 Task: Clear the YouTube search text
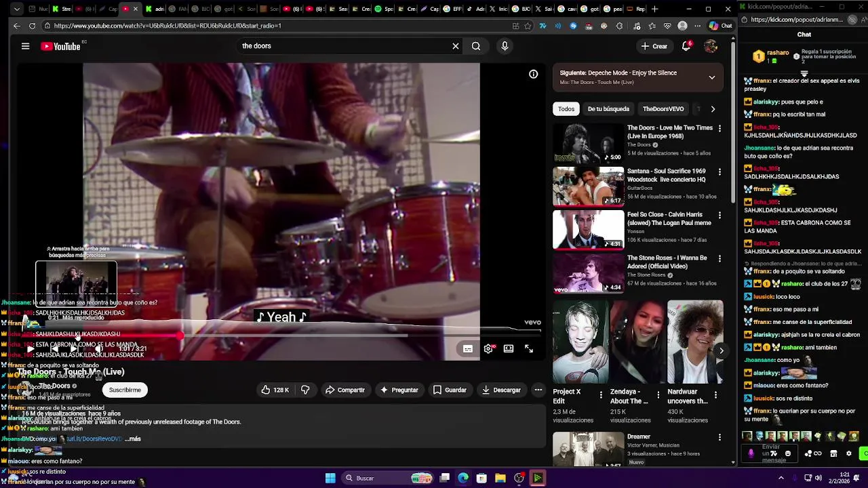point(456,46)
